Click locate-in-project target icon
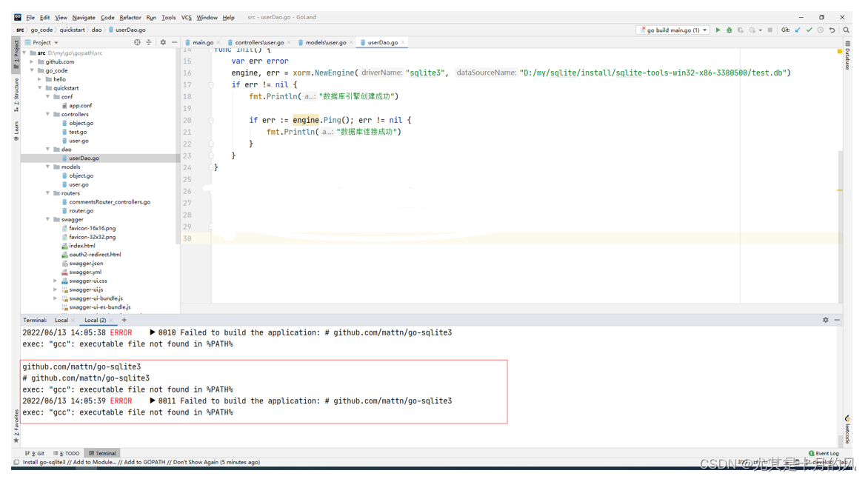The height and width of the screenshot is (479, 868). point(137,42)
